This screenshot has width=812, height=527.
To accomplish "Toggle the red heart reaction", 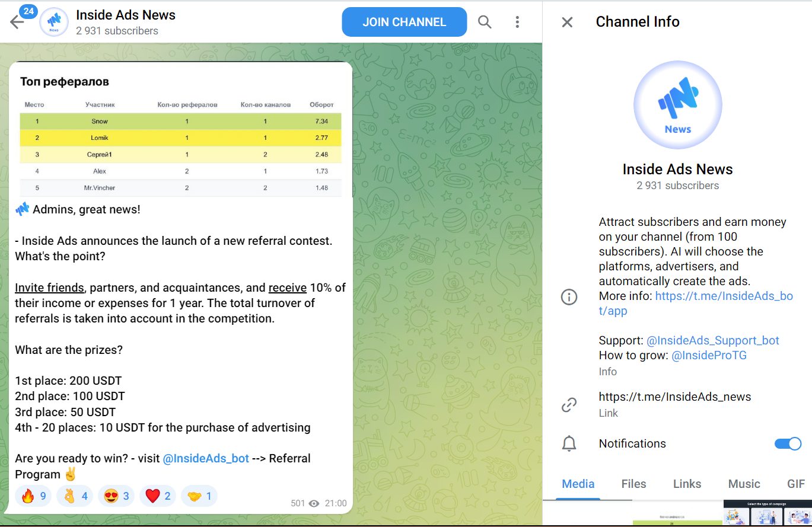I will pos(158,496).
